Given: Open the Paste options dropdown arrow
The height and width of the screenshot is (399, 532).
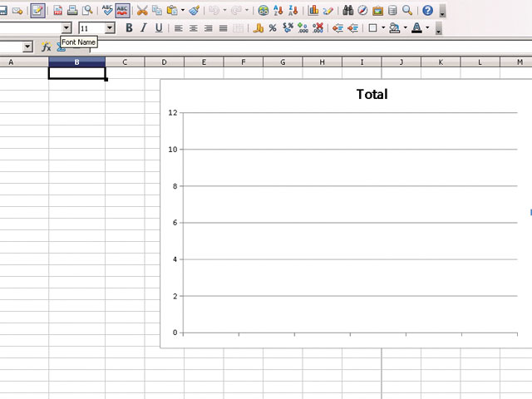Looking at the screenshot, I should (183, 10).
